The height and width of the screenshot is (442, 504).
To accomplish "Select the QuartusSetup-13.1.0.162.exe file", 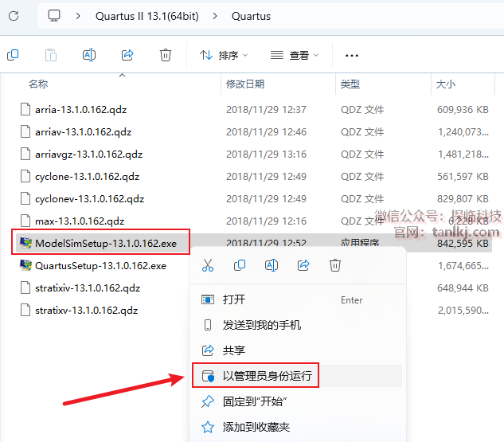I will tap(100, 265).
